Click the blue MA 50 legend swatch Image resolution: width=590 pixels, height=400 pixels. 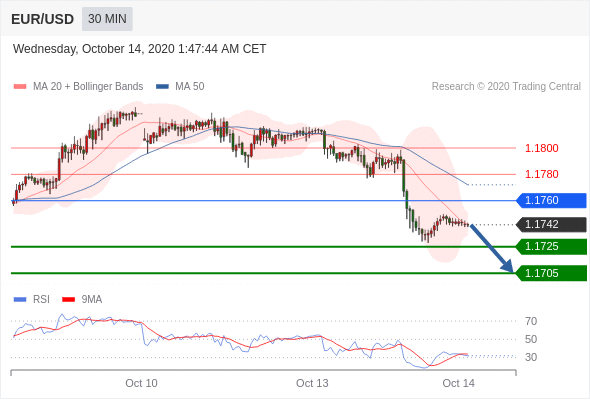(162, 87)
